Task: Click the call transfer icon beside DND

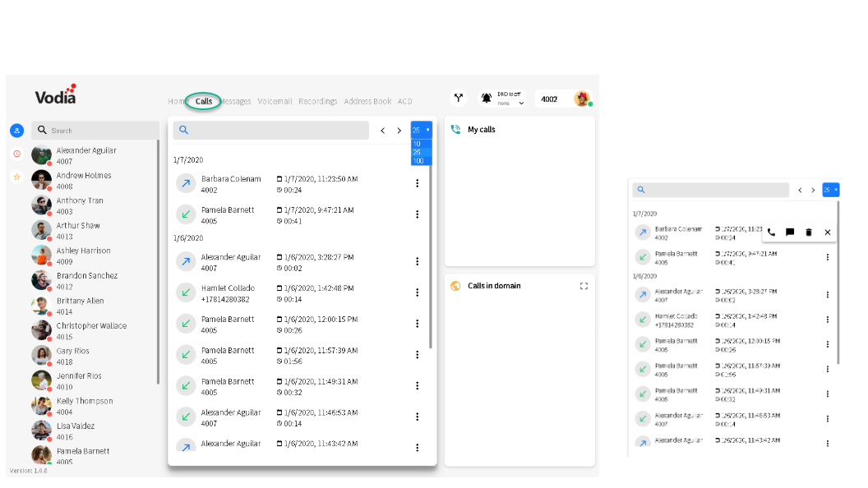Action: (x=459, y=99)
